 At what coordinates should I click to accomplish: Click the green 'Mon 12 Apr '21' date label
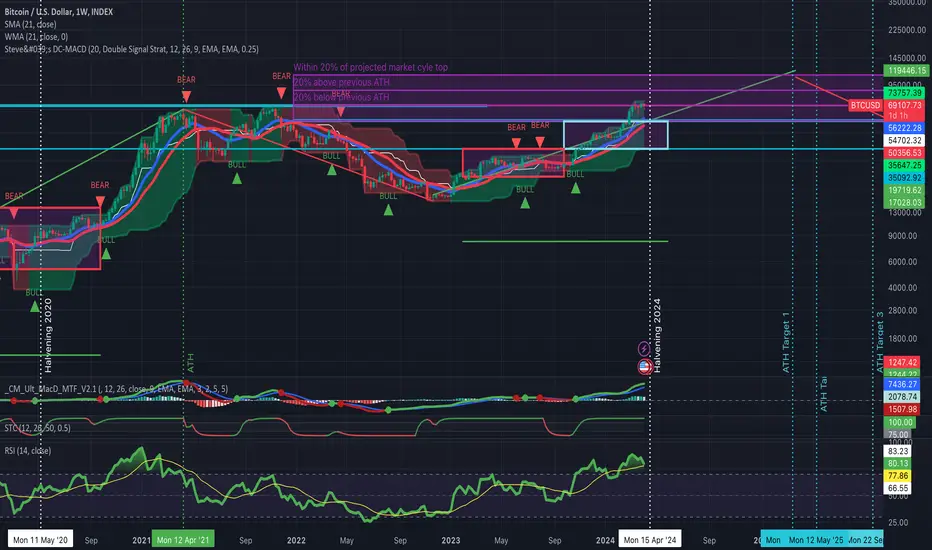pyautogui.click(x=183, y=540)
